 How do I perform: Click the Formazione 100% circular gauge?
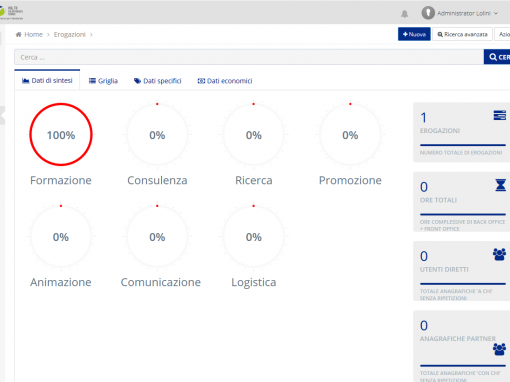pos(61,135)
